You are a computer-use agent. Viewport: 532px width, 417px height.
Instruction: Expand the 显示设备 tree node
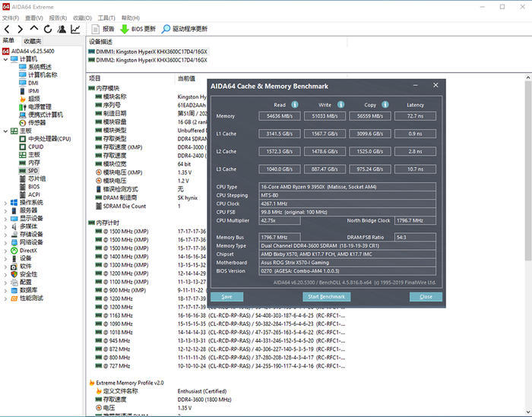[x=5, y=219]
